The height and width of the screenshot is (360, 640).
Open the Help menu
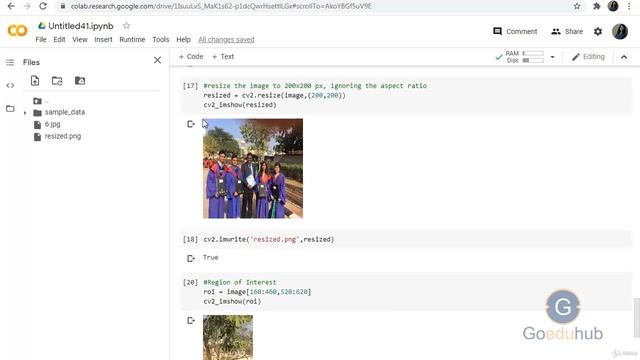coord(183,40)
